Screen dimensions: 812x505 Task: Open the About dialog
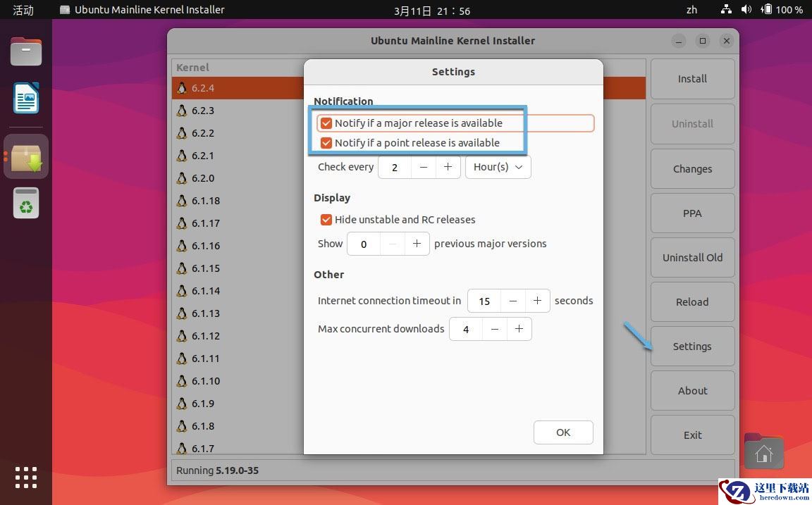coord(692,391)
